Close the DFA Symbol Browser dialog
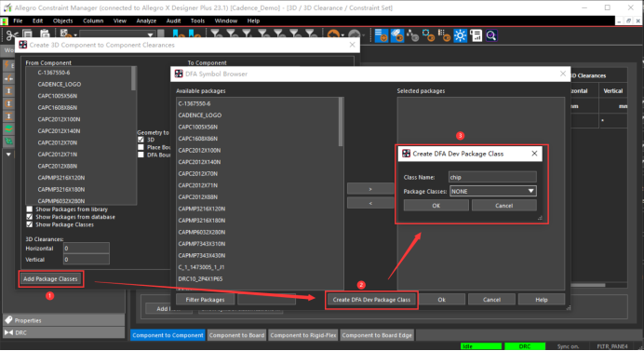Viewport: 644px width, 351px height. [563, 74]
